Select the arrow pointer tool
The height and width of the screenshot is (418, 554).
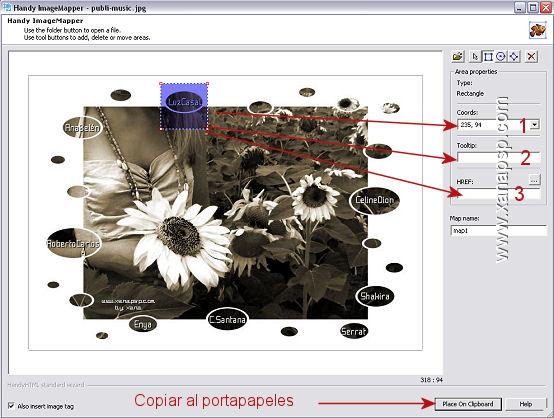pos(475,57)
